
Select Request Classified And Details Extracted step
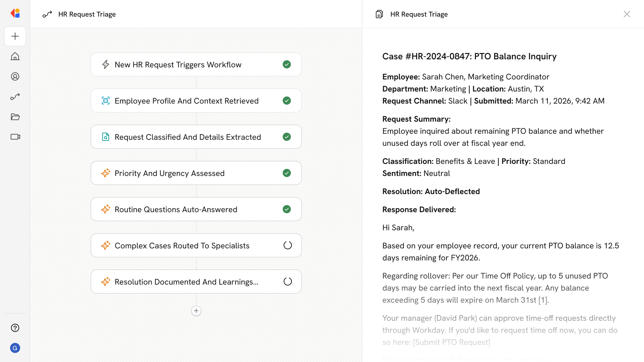[x=187, y=137]
